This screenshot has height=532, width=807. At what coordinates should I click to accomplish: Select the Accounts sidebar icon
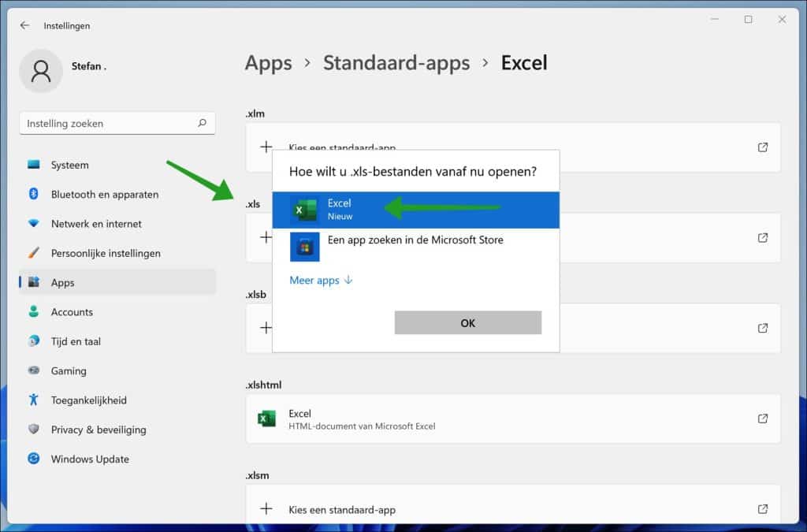pyautogui.click(x=32, y=311)
